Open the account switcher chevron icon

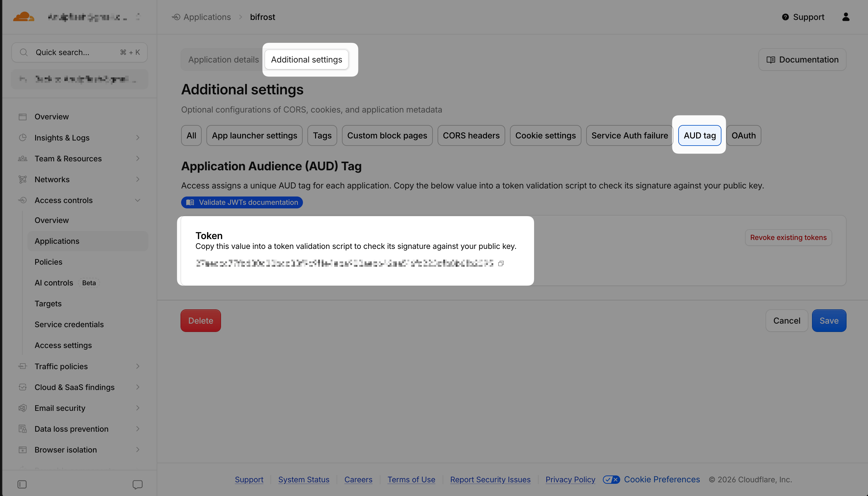tap(138, 17)
